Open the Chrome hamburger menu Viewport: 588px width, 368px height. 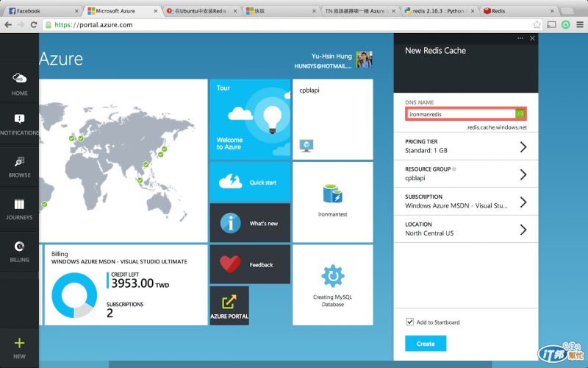580,25
